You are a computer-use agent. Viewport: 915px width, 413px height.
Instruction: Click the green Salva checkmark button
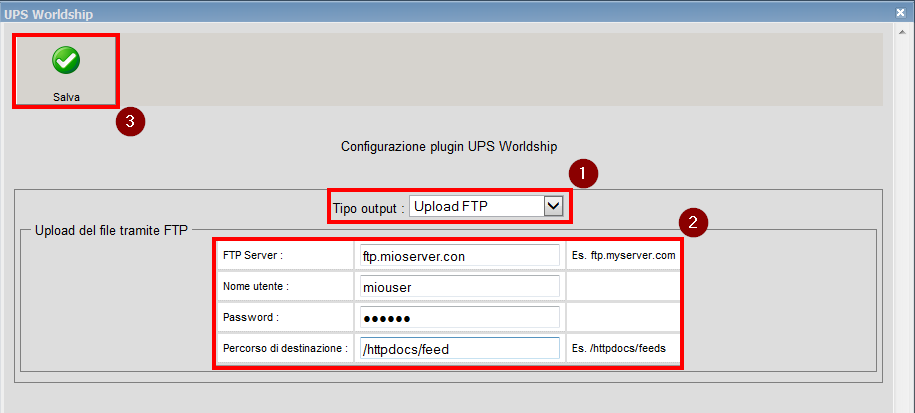[x=67, y=71]
